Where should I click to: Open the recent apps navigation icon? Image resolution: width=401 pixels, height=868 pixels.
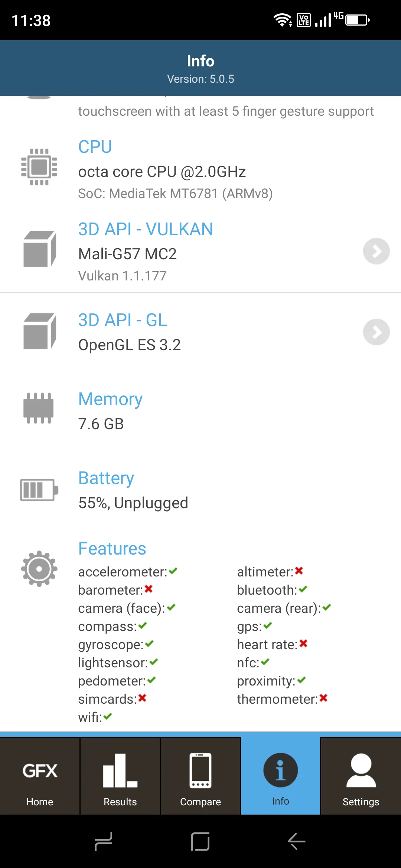coord(104,841)
